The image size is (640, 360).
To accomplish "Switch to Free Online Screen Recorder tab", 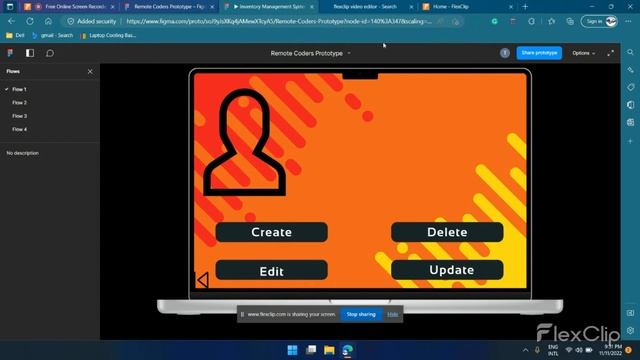I will (69, 7).
